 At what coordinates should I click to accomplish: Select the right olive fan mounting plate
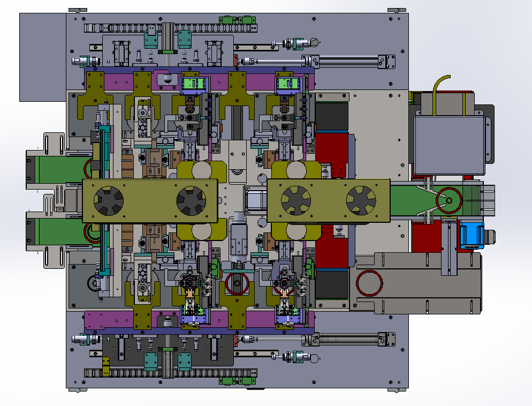[x=329, y=200]
